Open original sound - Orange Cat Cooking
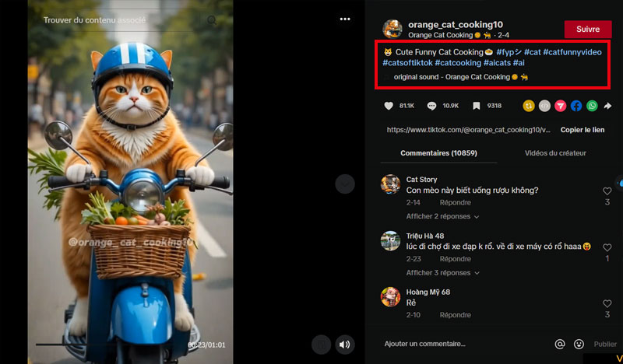The width and height of the screenshot is (623, 364). pyautogui.click(x=460, y=77)
